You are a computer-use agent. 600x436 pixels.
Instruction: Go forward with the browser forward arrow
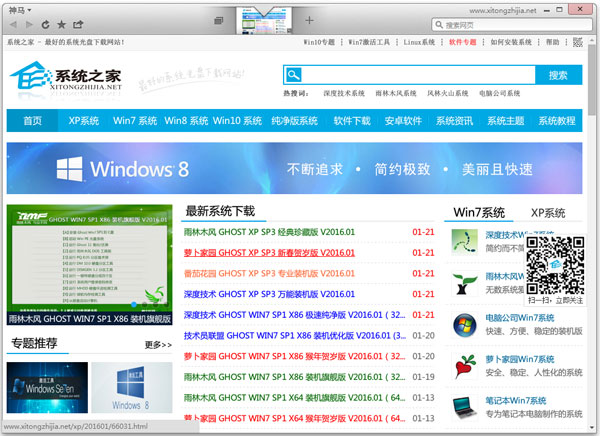click(29, 25)
